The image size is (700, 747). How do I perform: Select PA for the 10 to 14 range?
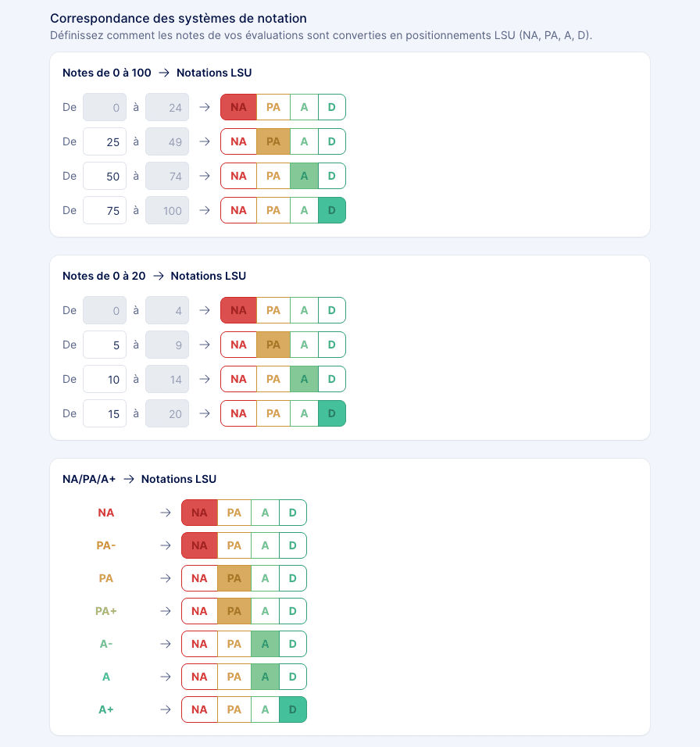point(273,379)
